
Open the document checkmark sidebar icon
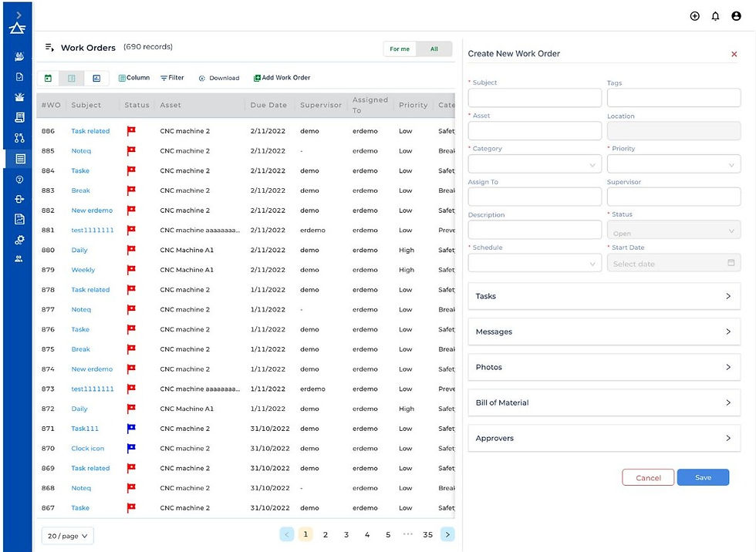(x=19, y=76)
